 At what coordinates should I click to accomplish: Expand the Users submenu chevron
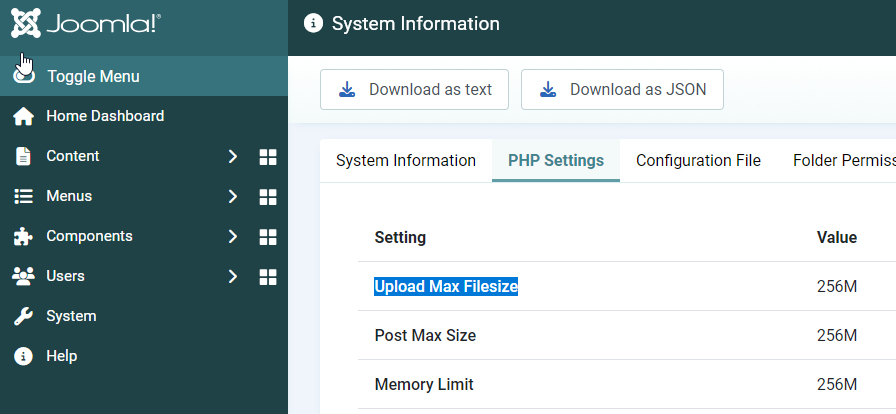(232, 276)
